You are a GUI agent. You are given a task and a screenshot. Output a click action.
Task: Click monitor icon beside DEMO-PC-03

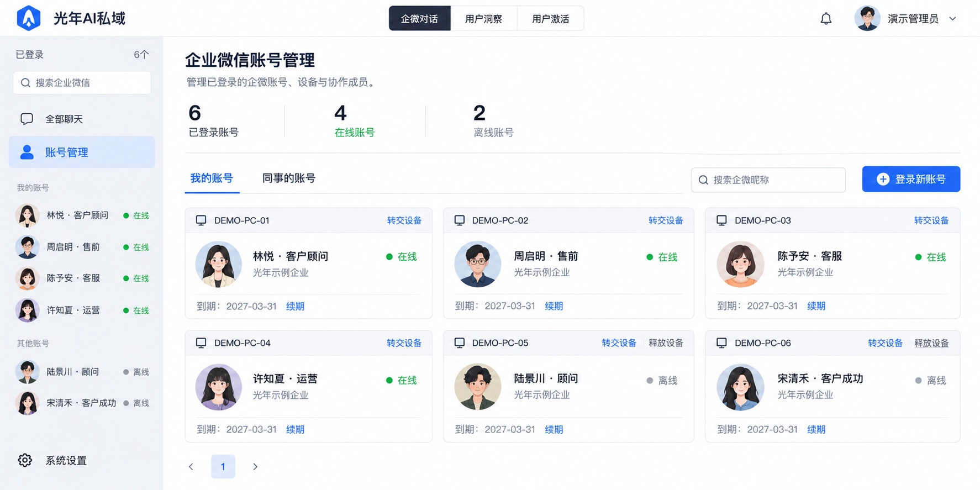tap(721, 220)
